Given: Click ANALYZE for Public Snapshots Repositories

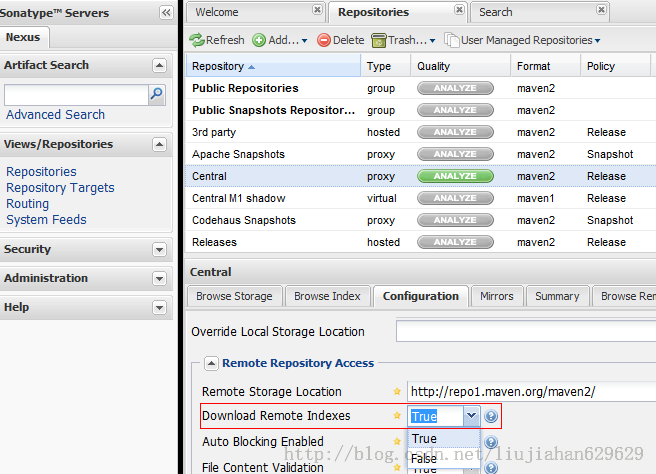Looking at the screenshot, I should tap(455, 110).
